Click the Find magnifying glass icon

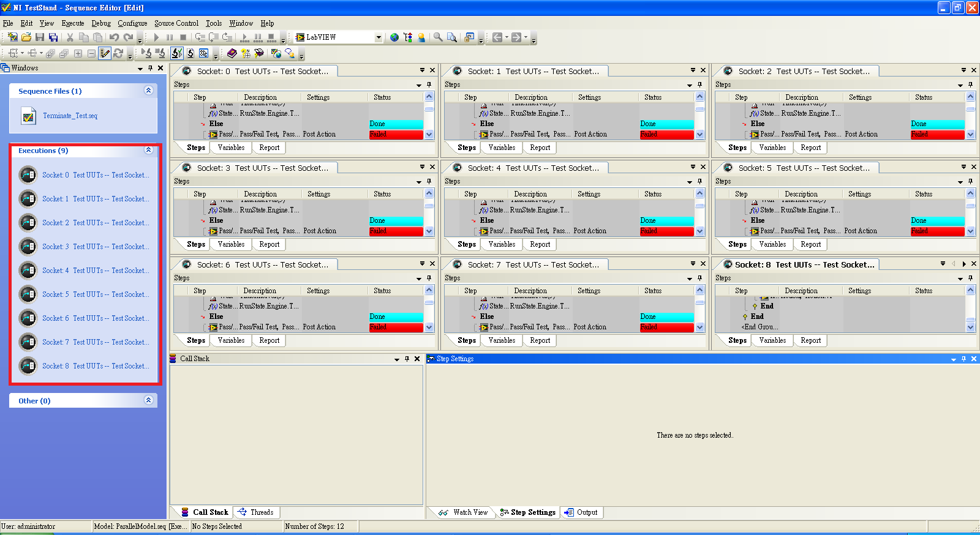click(438, 37)
